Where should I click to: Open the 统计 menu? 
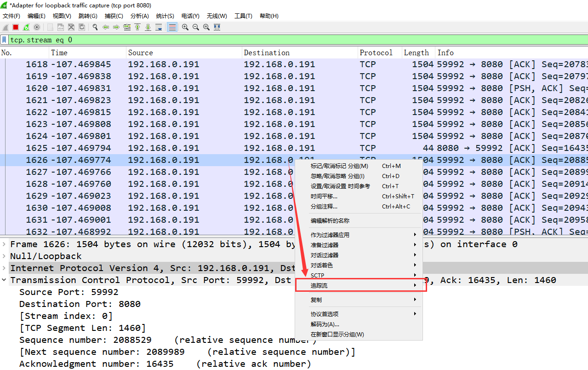(x=166, y=16)
